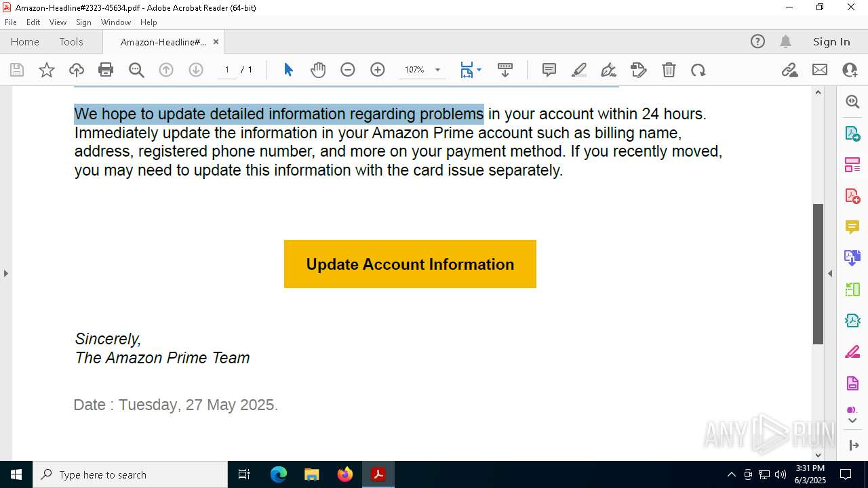The image size is (868, 488).
Task: Rotate the page view
Action: pos(698,70)
